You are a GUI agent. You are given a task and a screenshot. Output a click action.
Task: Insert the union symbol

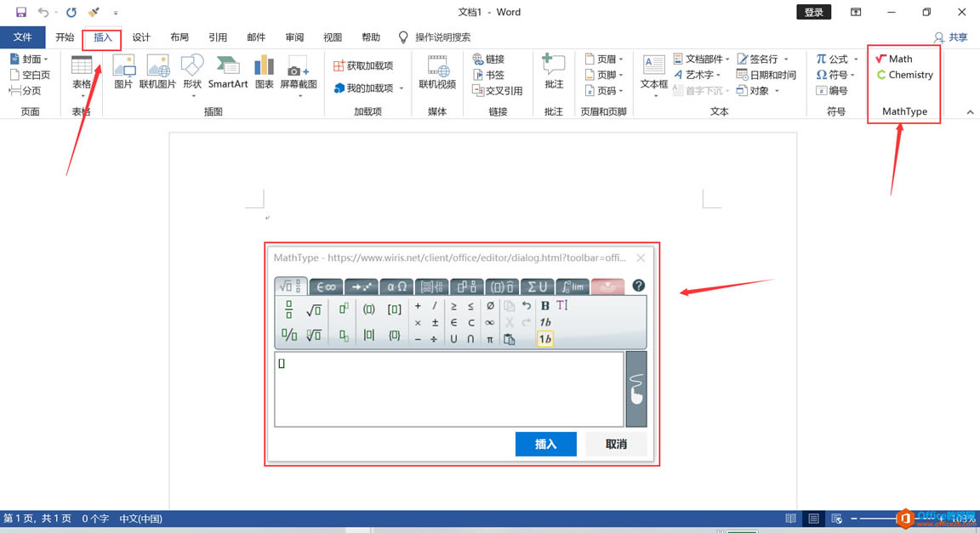(x=453, y=339)
